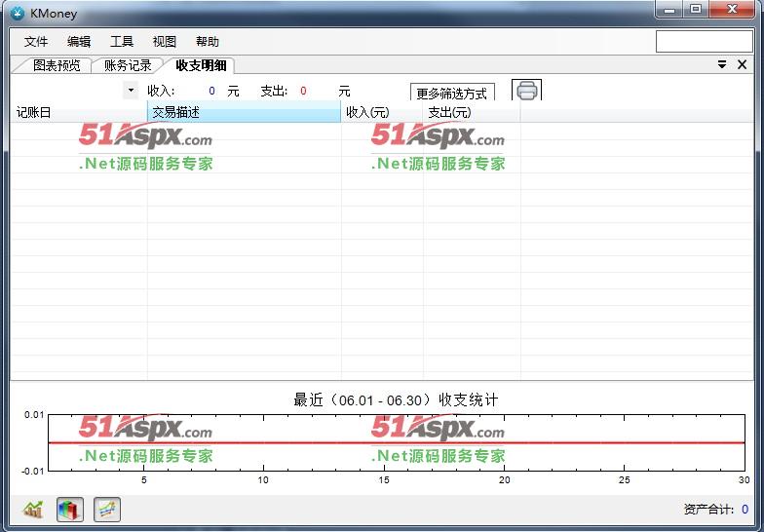764x532 pixels.
Task: Sort by 记账日 column header
Action: tap(78, 113)
